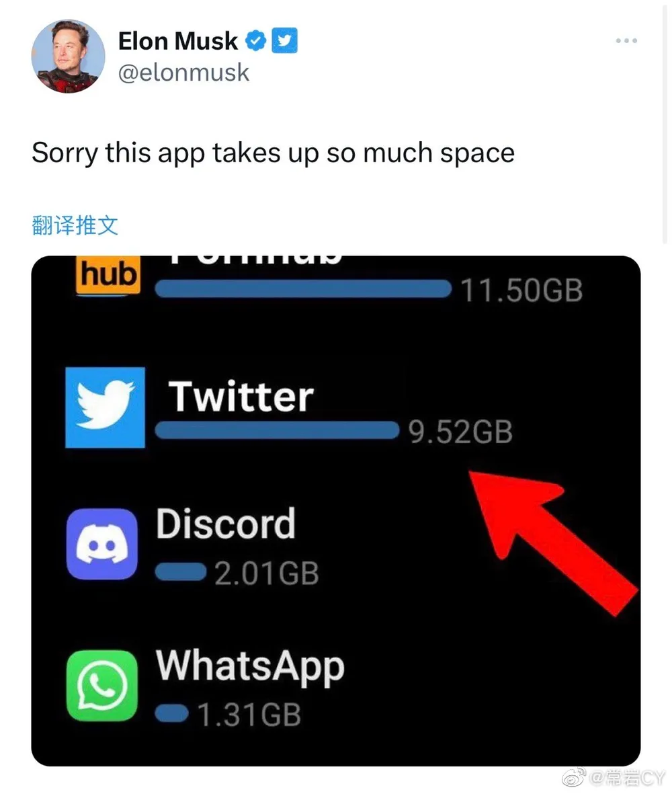The width and height of the screenshot is (672, 794).
Task: Click the Discord 2.01GB storage bar
Action: click(x=181, y=572)
